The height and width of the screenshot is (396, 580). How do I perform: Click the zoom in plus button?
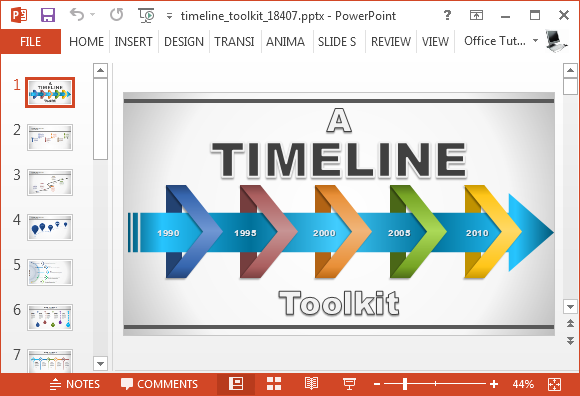(x=493, y=384)
